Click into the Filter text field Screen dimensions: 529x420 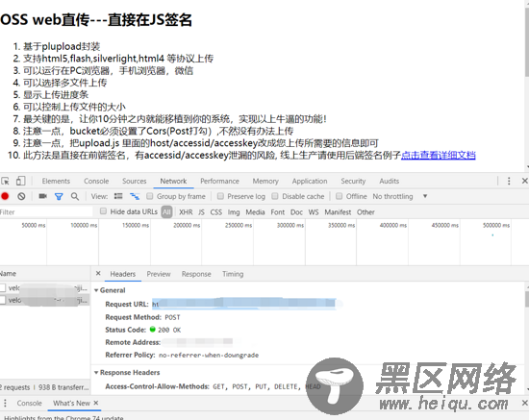point(46,212)
